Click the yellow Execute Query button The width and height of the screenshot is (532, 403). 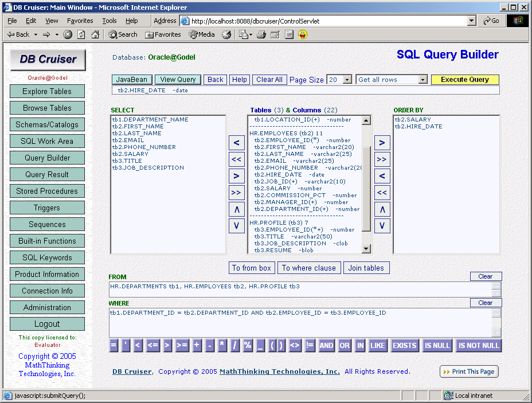pyautogui.click(x=465, y=80)
